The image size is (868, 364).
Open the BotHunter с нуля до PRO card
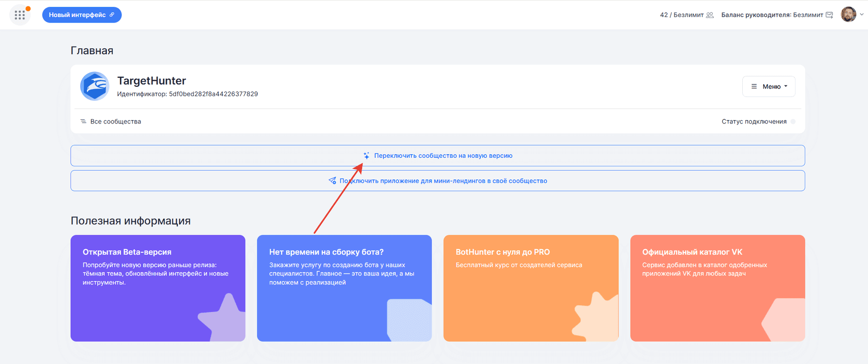[531, 288]
